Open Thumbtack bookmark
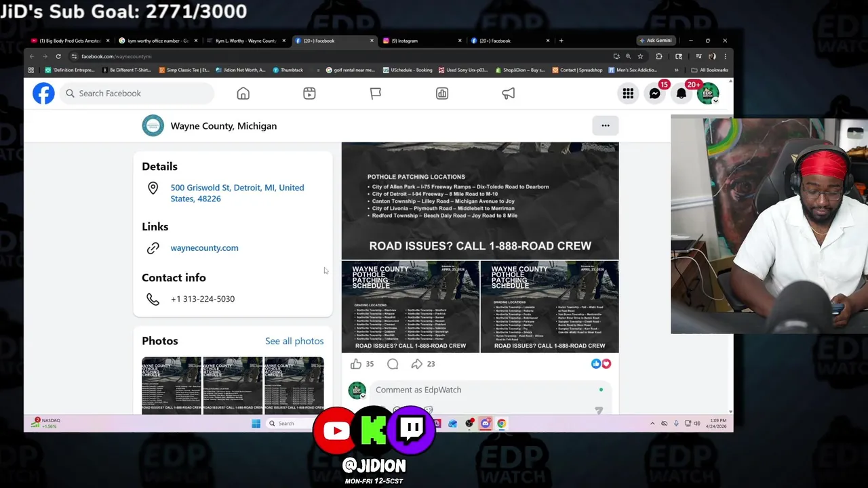The height and width of the screenshot is (488, 868). 288,70
